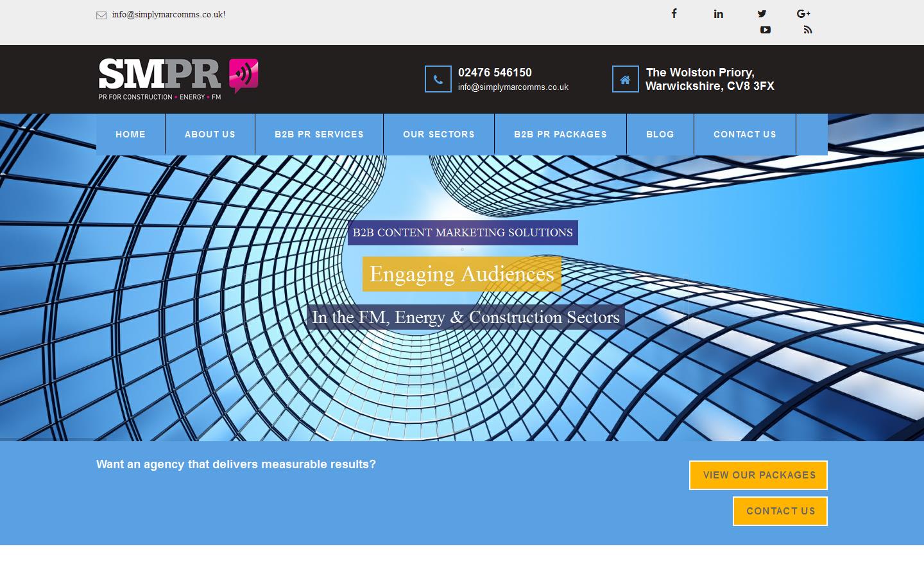Open the Twitter profile icon
This screenshot has width=924, height=578.
[762, 13]
